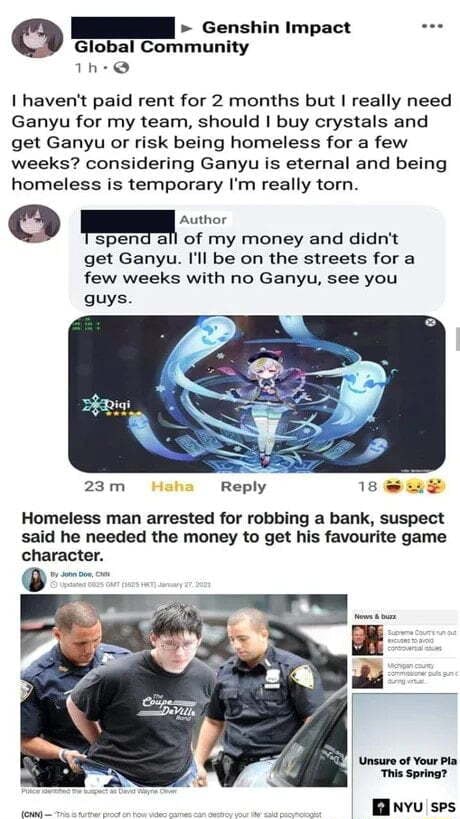Open the Supreme Court news sidebar story
Viewport: 460px width, 819px height.
click(405, 640)
